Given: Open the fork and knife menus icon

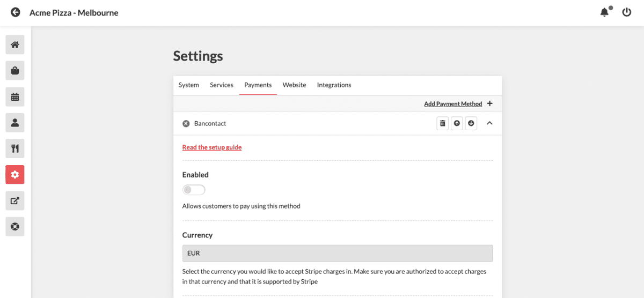Looking at the screenshot, I should pos(15,148).
